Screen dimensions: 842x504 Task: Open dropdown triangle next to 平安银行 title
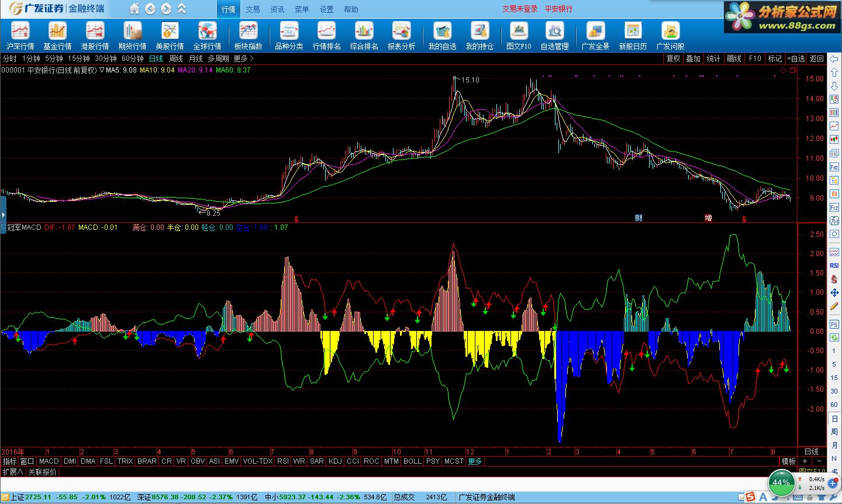(102, 70)
